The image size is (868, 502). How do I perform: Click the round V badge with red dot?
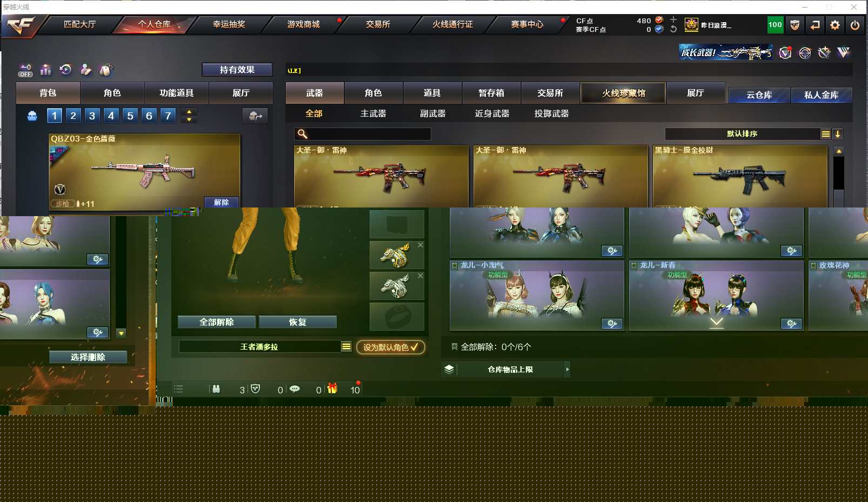(x=785, y=53)
